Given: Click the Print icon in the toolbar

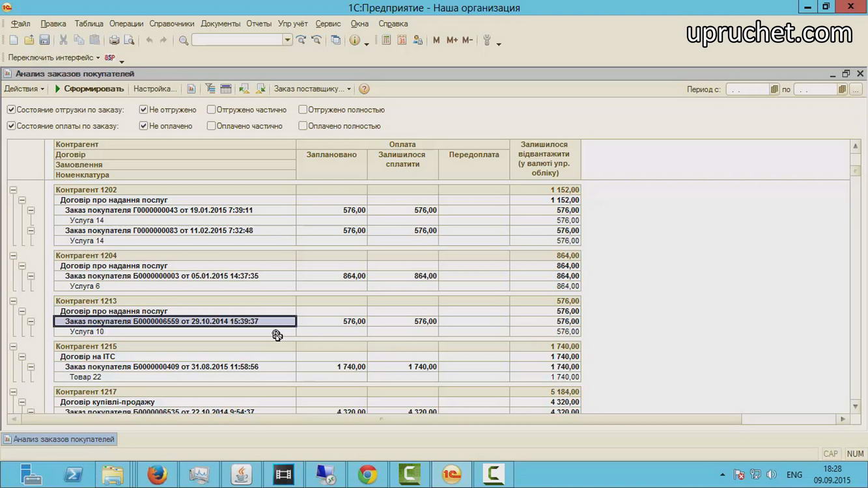Looking at the screenshot, I should [x=114, y=40].
